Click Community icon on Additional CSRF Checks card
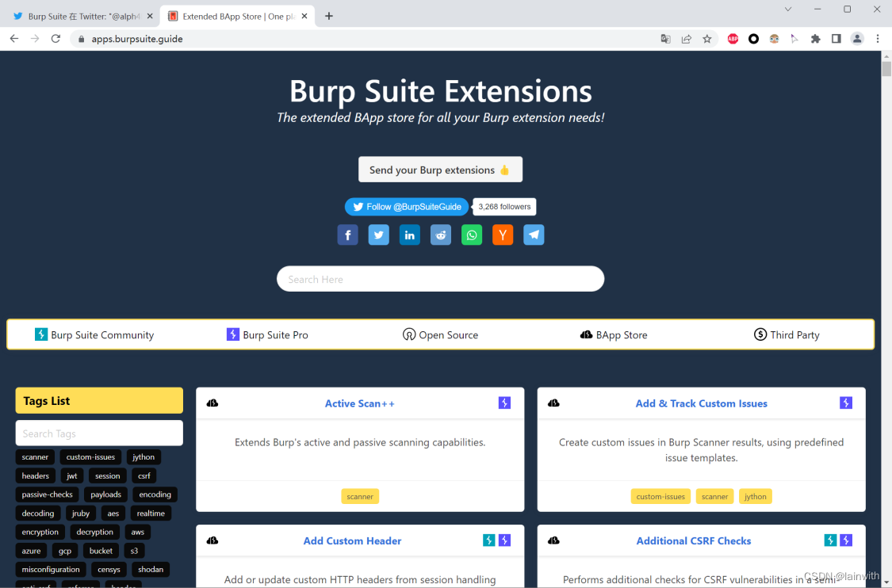892x588 pixels. pos(830,540)
